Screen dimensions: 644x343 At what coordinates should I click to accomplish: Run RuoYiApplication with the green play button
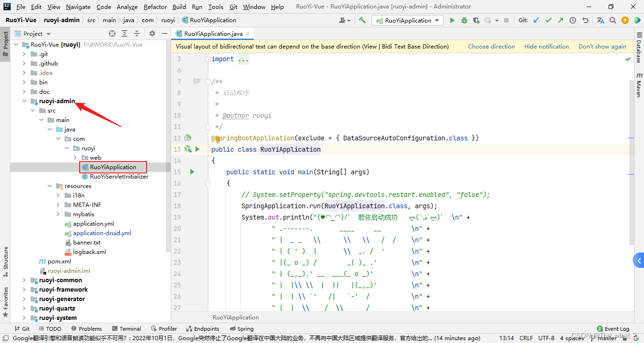(453, 20)
